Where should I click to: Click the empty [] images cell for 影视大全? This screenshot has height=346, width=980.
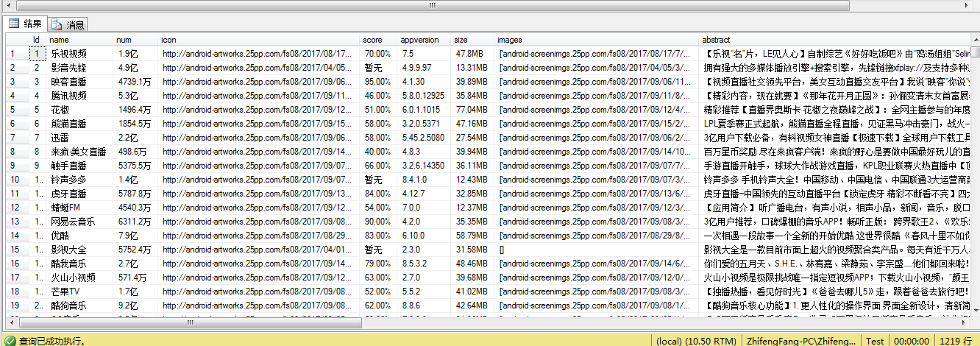[597, 250]
